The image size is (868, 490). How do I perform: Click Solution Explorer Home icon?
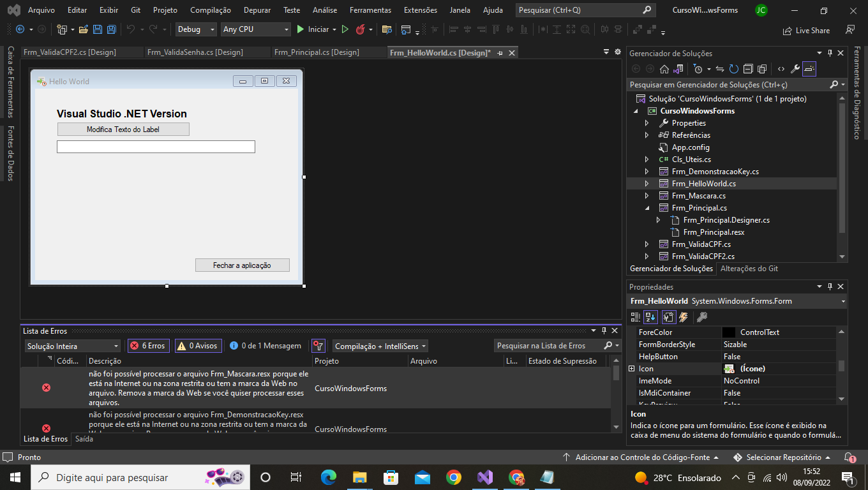coord(664,69)
